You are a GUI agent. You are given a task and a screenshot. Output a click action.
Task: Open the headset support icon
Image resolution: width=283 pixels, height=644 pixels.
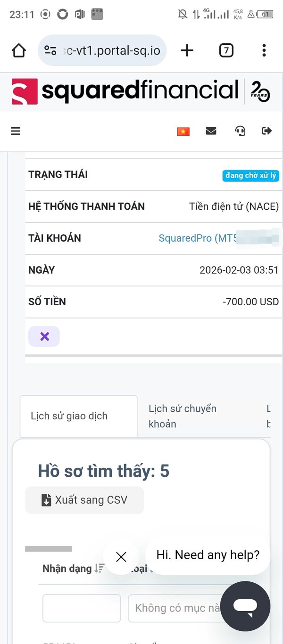[240, 131]
